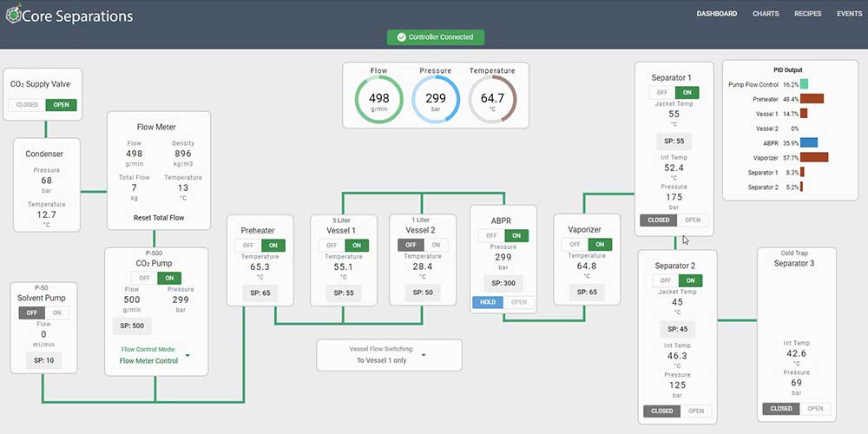
Task: Edit the ABPR setpoint SP: 300
Action: (x=503, y=284)
